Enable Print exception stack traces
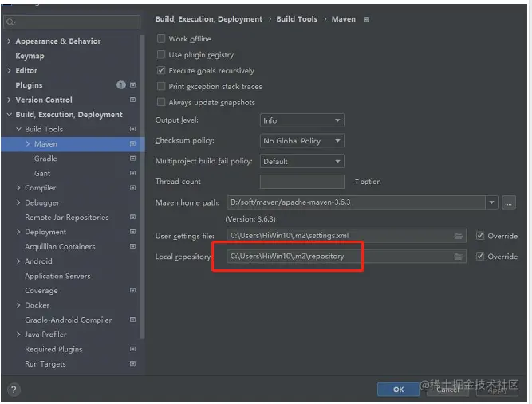This screenshot has height=404, width=532. click(161, 86)
